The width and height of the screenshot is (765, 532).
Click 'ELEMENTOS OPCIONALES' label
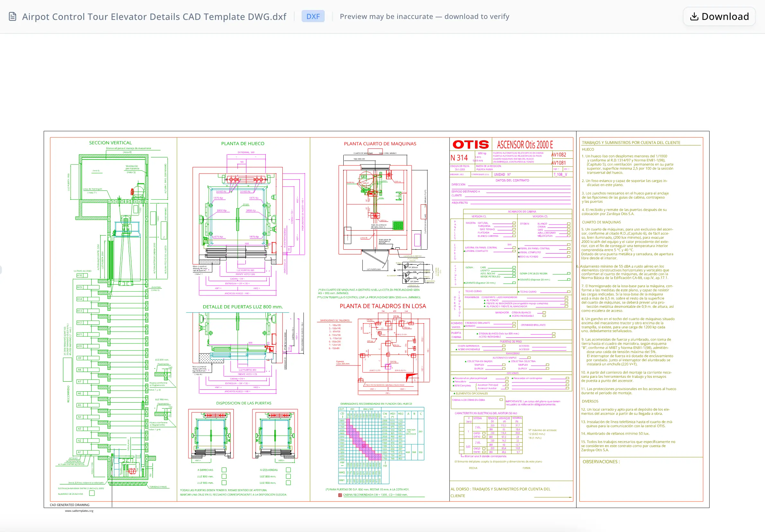click(471, 393)
